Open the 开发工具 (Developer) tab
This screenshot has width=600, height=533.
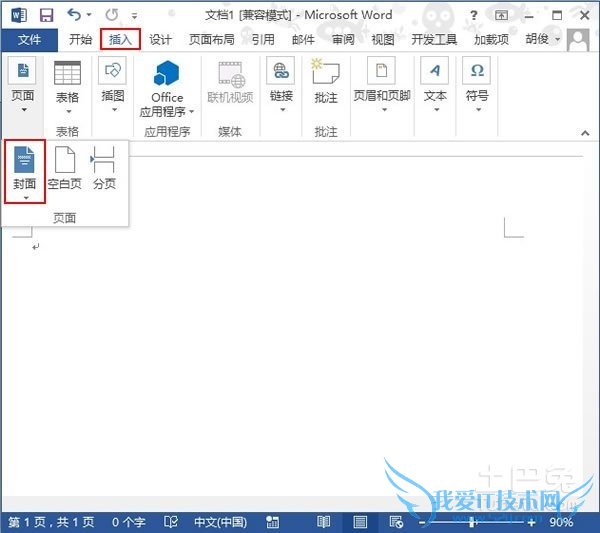click(434, 39)
